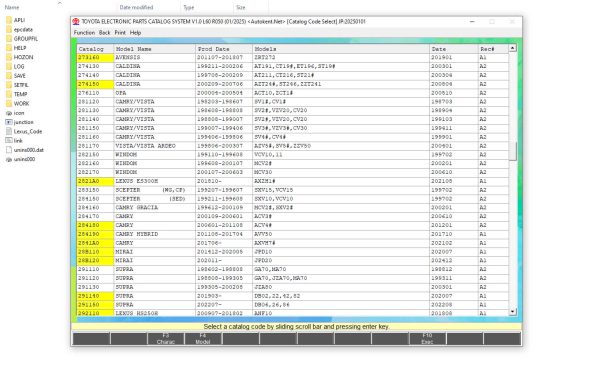Select catalog 28B120 MIRAI

click(293, 260)
